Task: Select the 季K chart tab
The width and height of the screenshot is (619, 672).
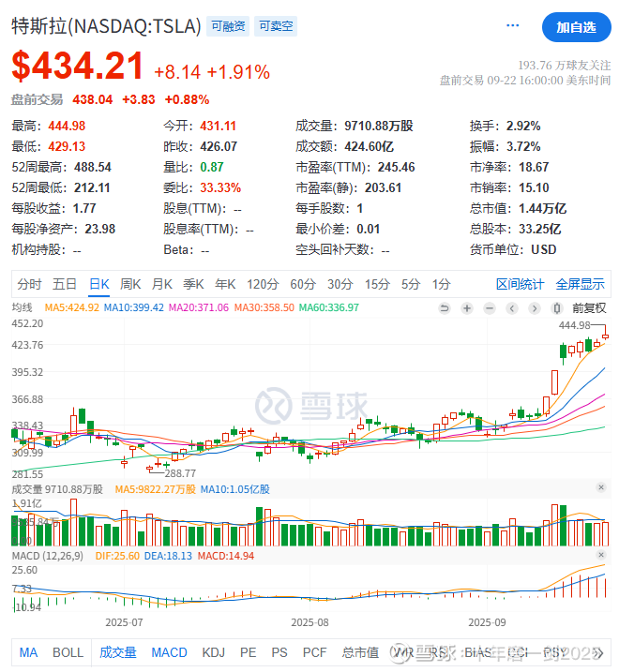Action: (x=193, y=284)
